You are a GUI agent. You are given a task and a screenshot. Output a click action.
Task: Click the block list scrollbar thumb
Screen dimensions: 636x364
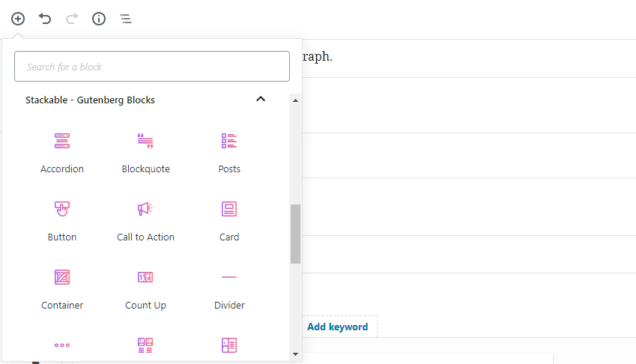click(x=295, y=234)
